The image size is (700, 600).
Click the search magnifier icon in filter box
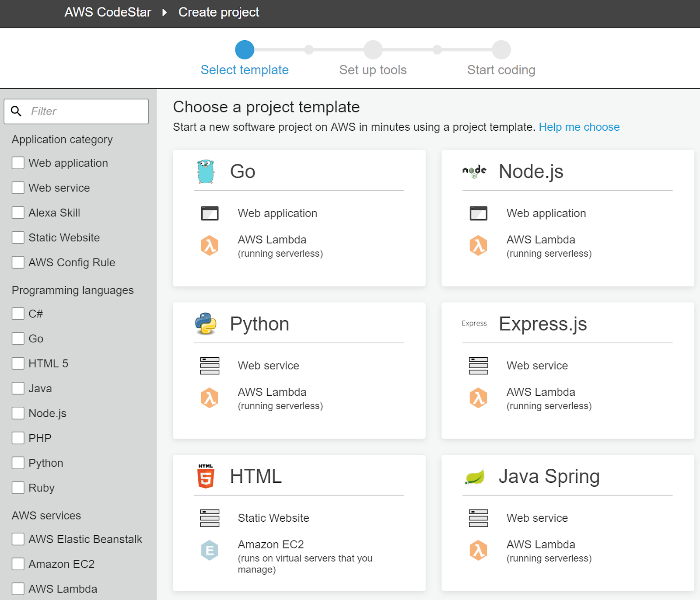16,111
